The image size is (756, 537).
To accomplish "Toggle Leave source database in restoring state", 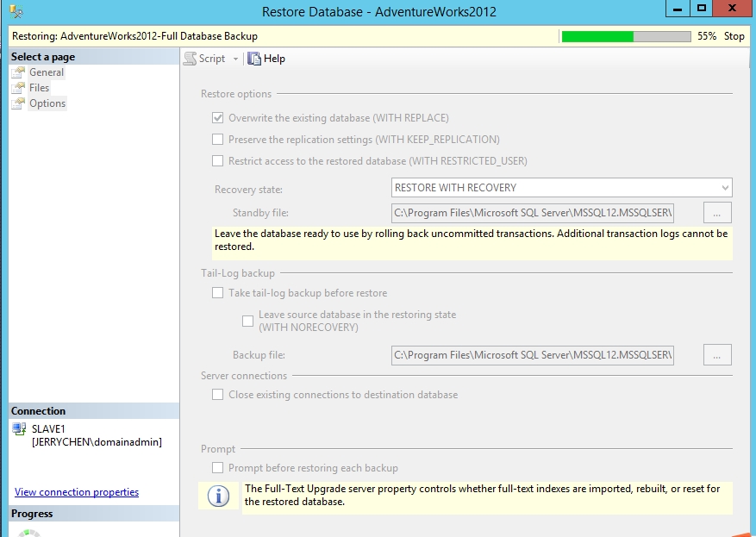I will [x=247, y=321].
